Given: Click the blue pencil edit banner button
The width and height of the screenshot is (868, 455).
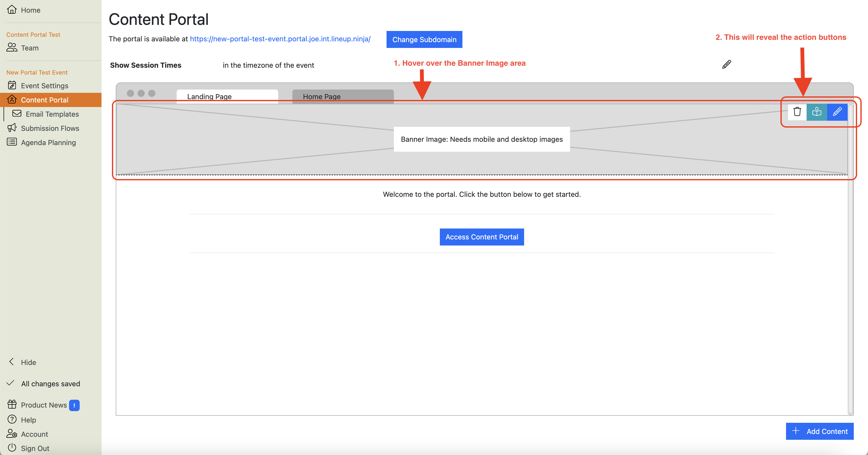Looking at the screenshot, I should click(837, 112).
